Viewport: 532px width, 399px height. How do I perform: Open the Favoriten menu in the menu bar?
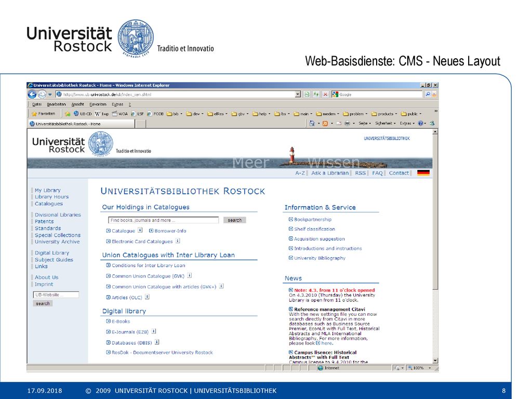(98, 104)
